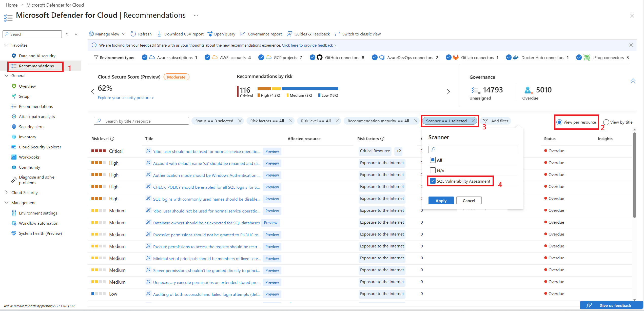
Task: Open the Manage view dropdown
Action: point(107,34)
